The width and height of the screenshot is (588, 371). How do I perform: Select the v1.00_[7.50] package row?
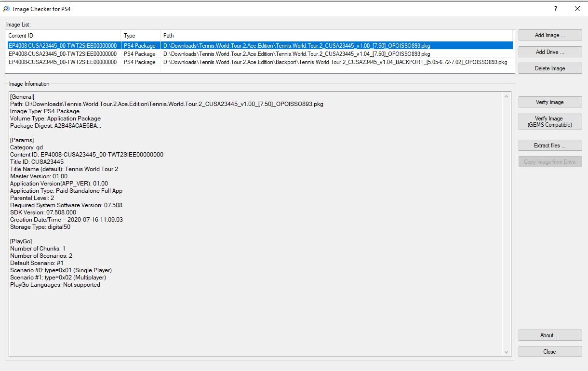click(259, 46)
